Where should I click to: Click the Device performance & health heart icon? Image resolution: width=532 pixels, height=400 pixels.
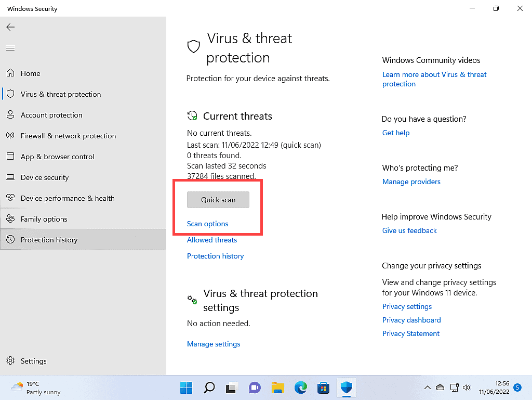click(x=10, y=198)
